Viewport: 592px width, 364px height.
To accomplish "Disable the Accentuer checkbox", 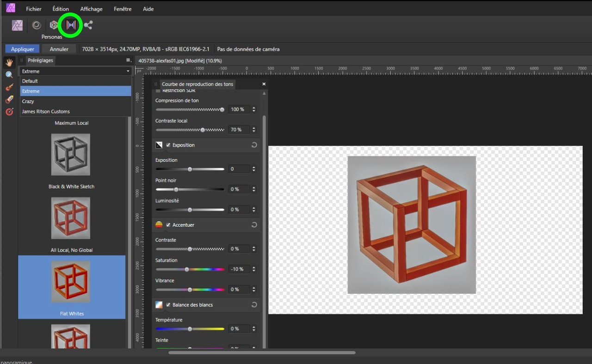I will click(168, 225).
